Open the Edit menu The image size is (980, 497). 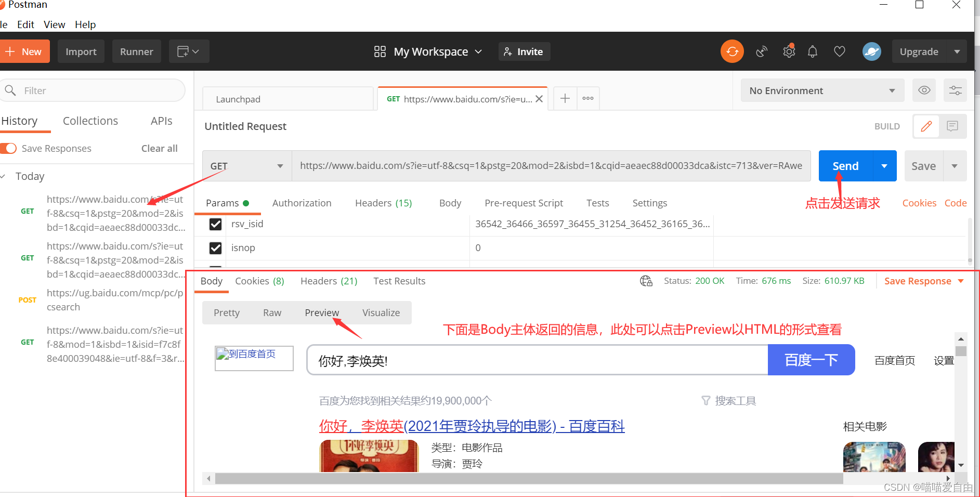25,24
